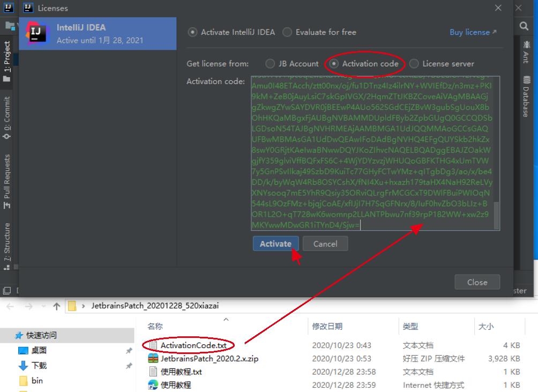
Task: Click the JetbrainsPatch zip archive icon
Action: click(x=153, y=358)
